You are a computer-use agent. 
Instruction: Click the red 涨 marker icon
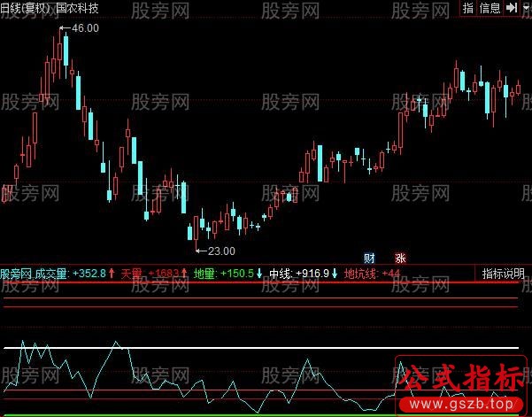(400, 258)
